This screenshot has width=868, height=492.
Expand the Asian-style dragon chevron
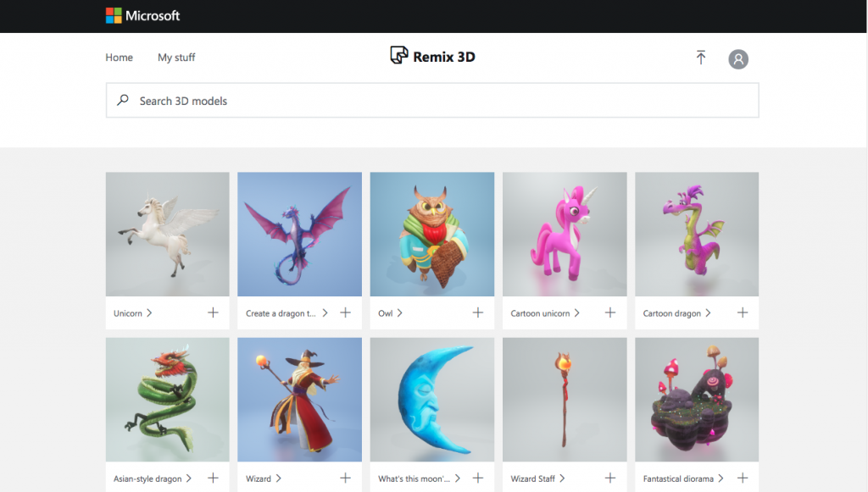coord(188,478)
